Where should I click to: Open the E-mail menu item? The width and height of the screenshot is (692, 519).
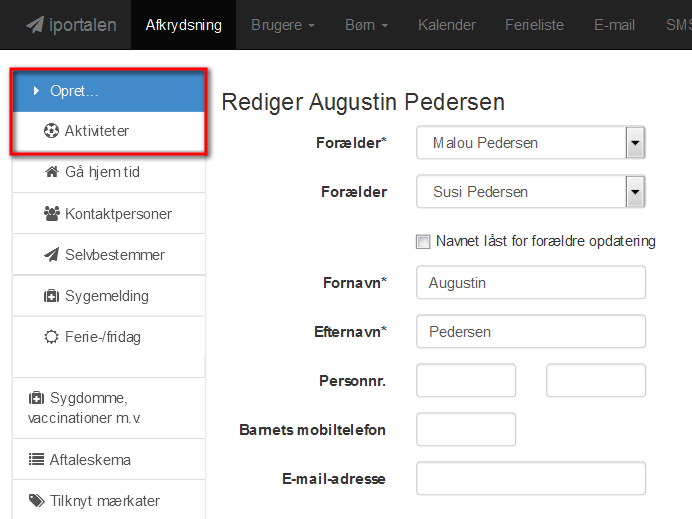pos(614,25)
